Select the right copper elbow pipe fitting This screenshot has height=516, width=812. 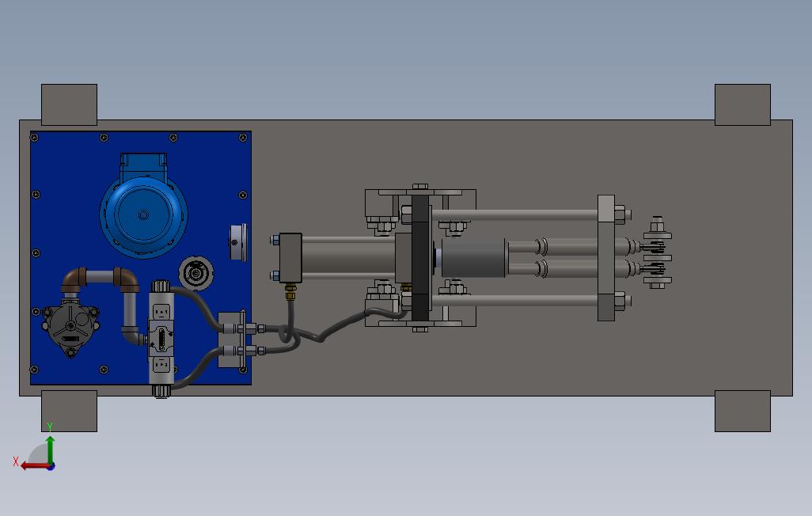coord(127,280)
